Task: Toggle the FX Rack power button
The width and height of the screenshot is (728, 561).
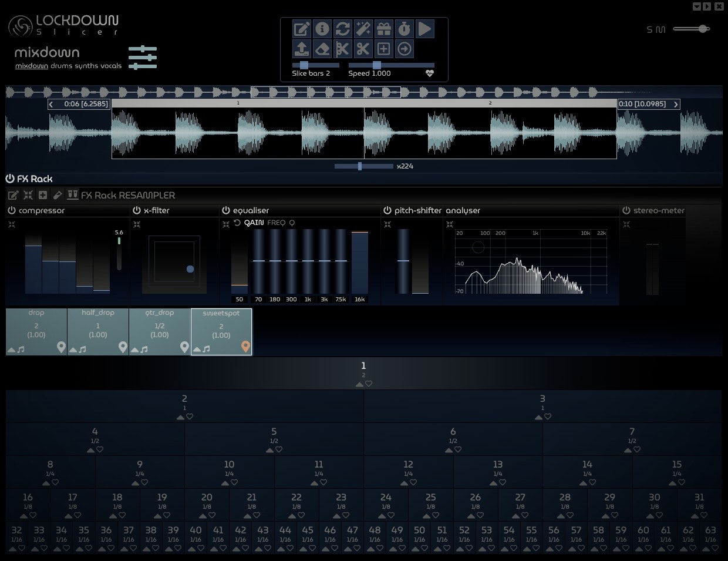Action: (x=10, y=179)
